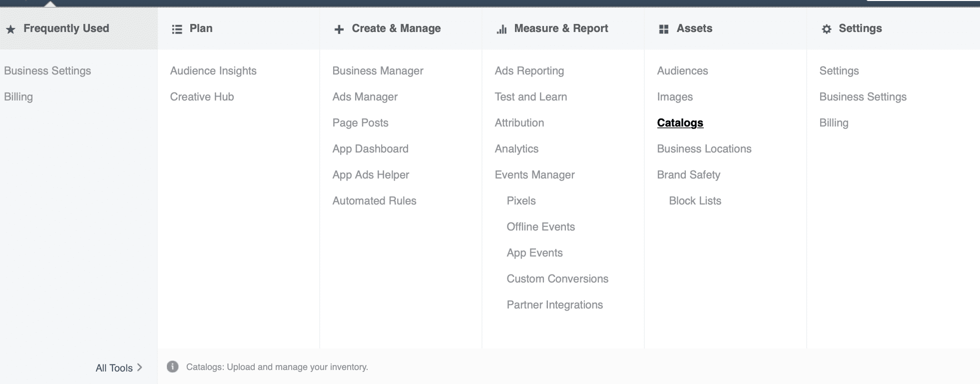Open Block Lists under Brand Safety
The height and width of the screenshot is (384, 980).
pos(695,201)
